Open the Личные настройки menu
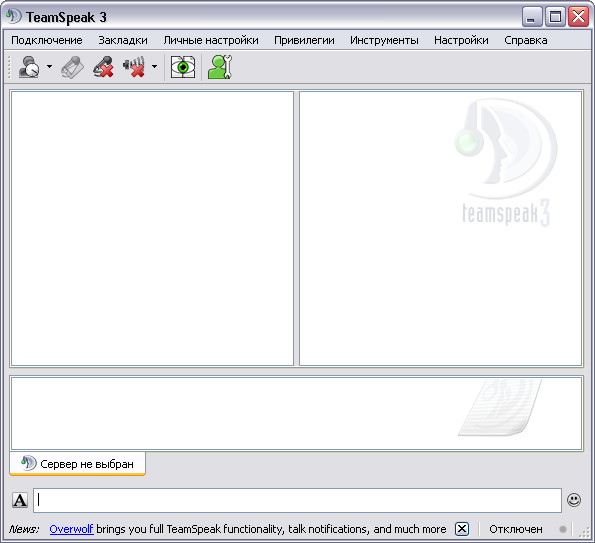 (x=211, y=40)
